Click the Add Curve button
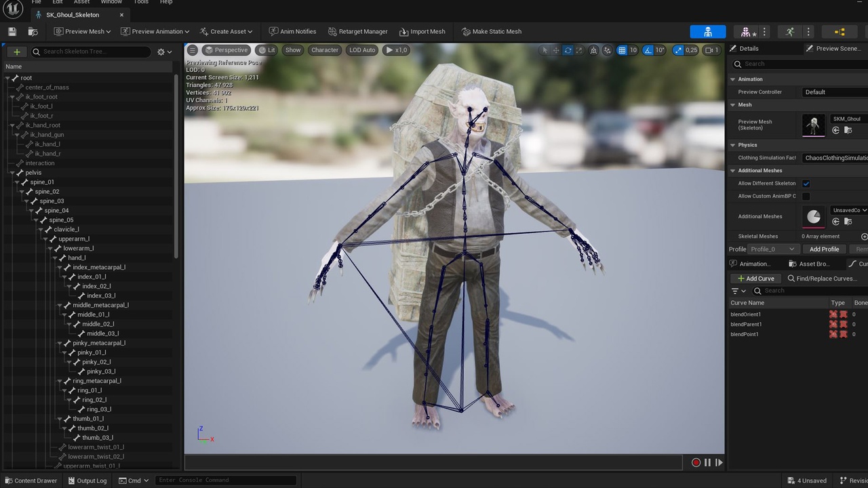Screen dimensions: 868x488 (x=755, y=279)
